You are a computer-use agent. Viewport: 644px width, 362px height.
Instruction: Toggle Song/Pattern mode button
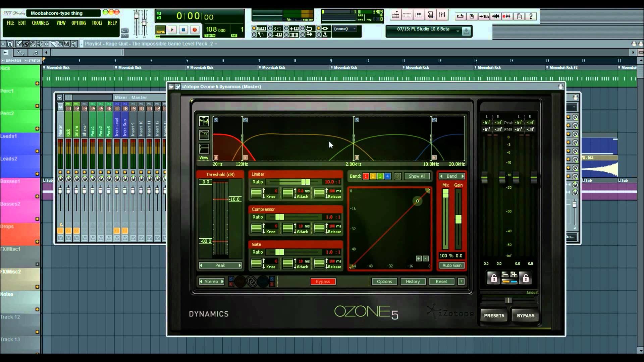pos(161,30)
